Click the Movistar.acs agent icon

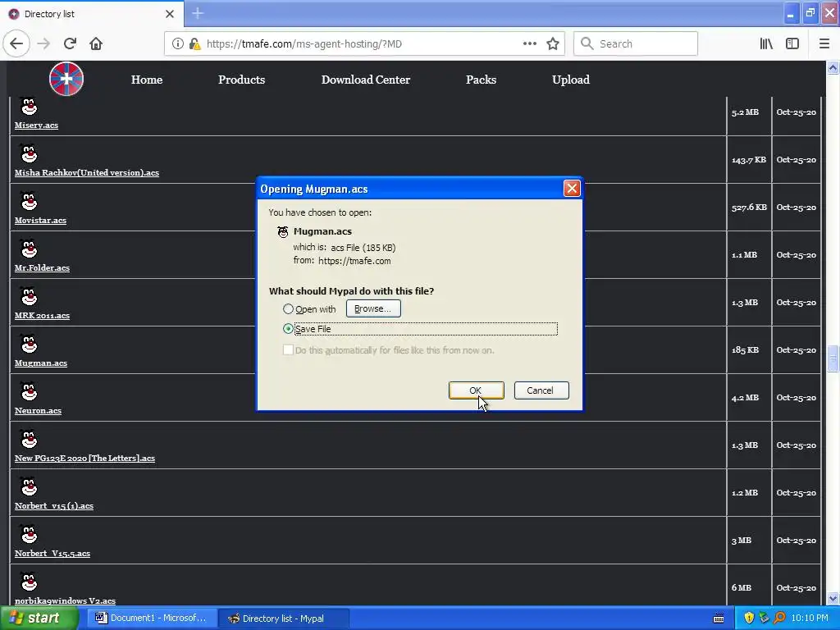(29, 201)
